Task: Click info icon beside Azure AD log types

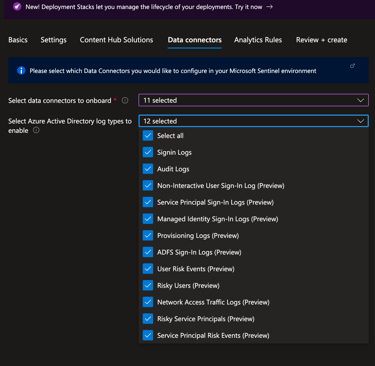Action: point(36,130)
